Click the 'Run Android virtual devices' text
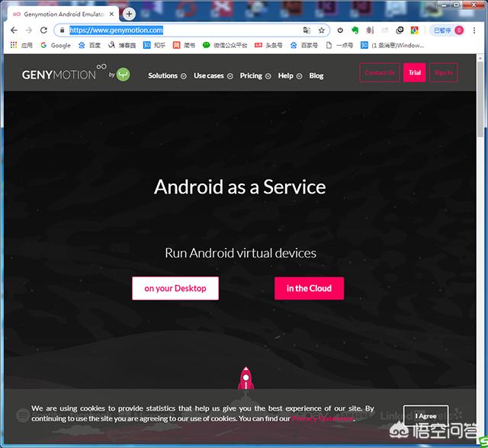The height and width of the screenshot is (448, 488). pos(241,253)
